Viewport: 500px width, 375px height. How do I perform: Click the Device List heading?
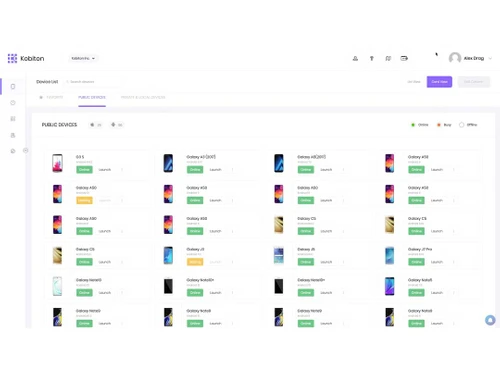(47, 82)
